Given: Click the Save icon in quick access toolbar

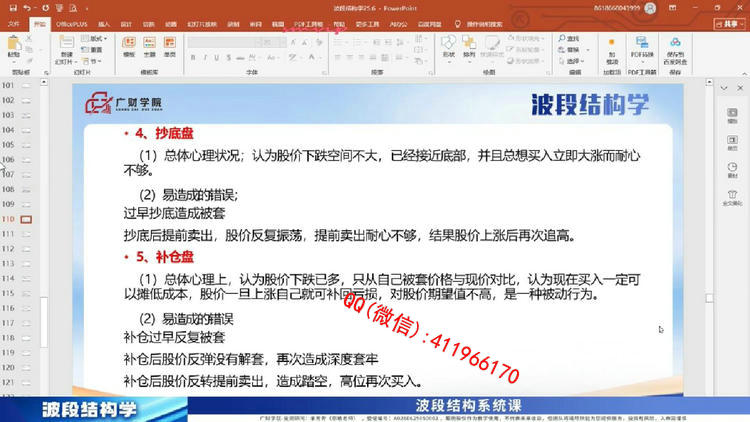Looking at the screenshot, I should [13, 8].
